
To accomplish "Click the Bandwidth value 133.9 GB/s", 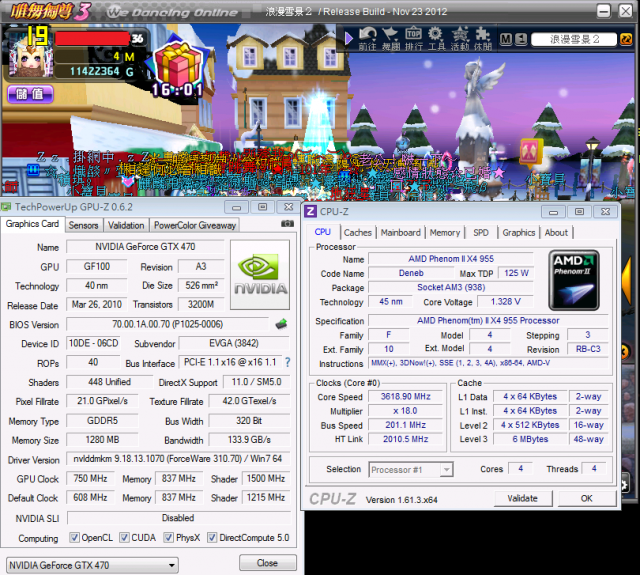I will [x=249, y=440].
